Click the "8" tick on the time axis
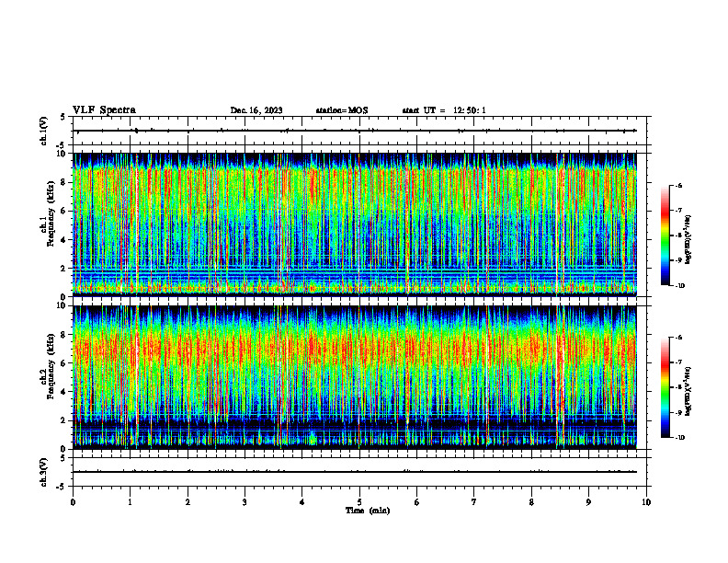Image resolution: width=728 pixels, height=563 pixels. pos(531,502)
